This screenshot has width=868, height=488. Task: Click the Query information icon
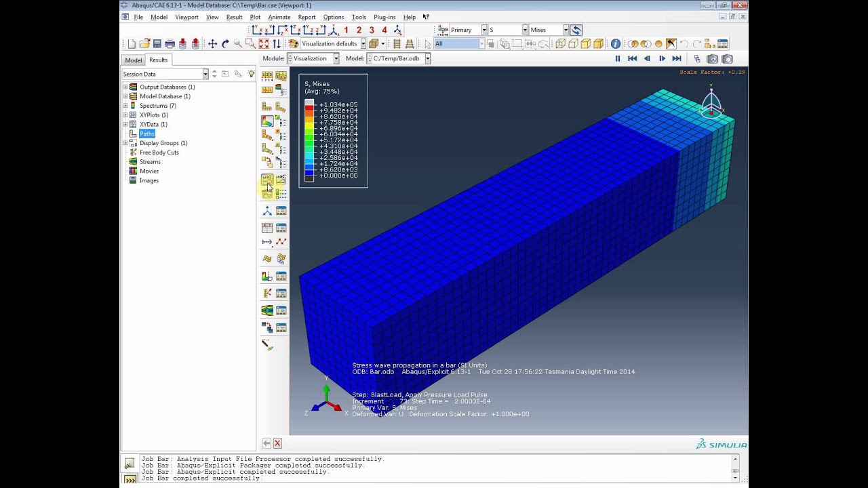tap(615, 44)
